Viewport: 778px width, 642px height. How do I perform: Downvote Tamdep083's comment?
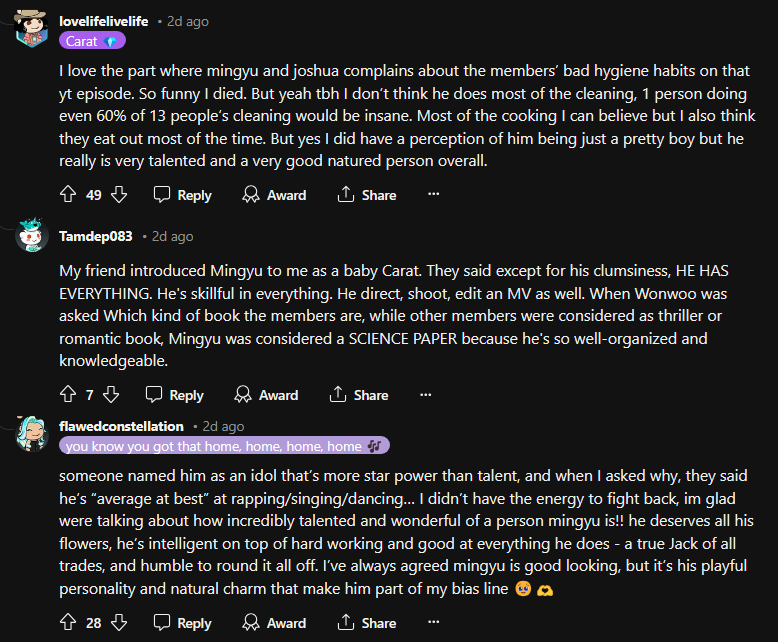(x=111, y=394)
